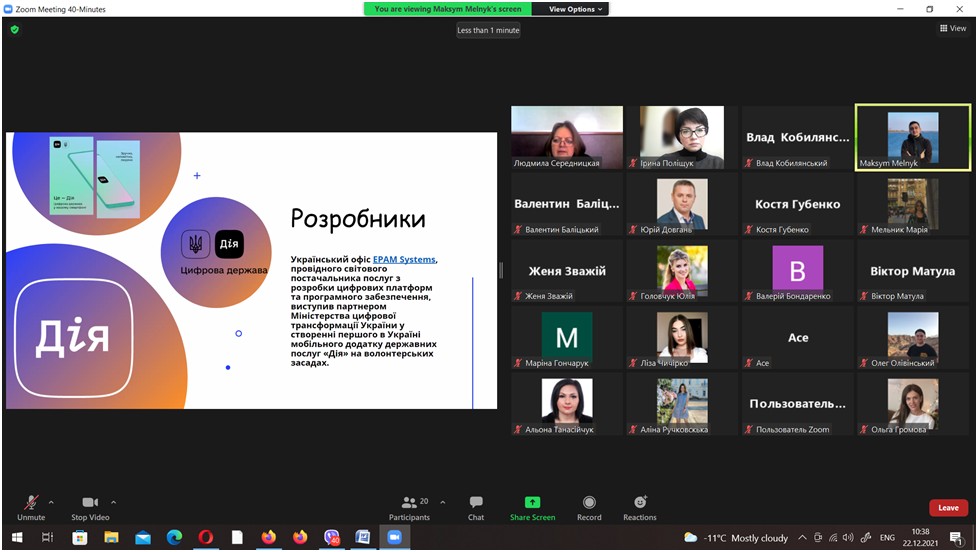Change the gallery layout with View
The height and width of the screenshot is (552, 978).
pyautogui.click(x=952, y=29)
